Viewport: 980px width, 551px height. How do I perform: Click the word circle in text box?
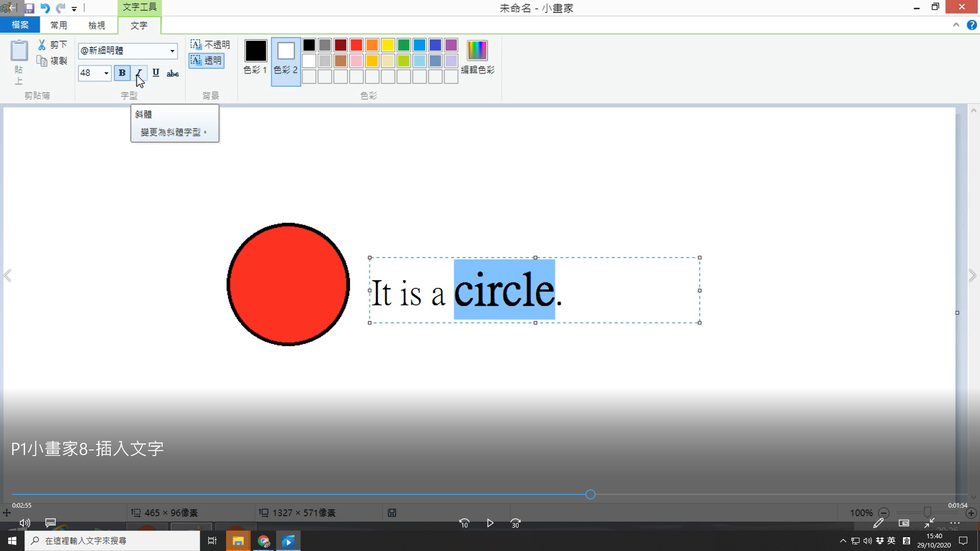coord(504,290)
